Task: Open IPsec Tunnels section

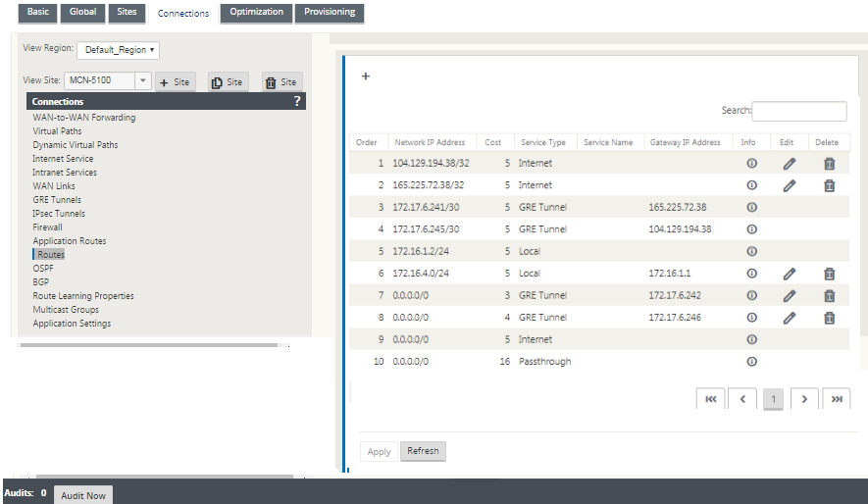Action: (59, 214)
